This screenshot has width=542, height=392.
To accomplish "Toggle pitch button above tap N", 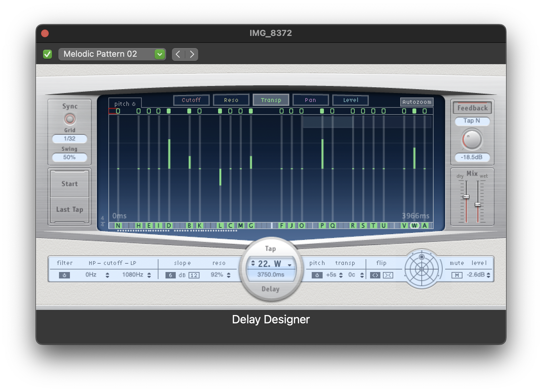I will 118,111.
